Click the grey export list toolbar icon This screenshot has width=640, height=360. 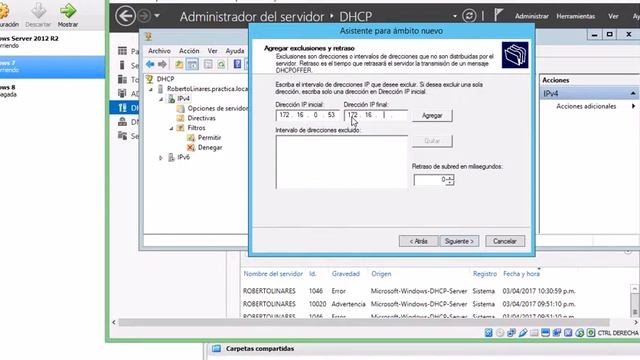tap(208, 64)
